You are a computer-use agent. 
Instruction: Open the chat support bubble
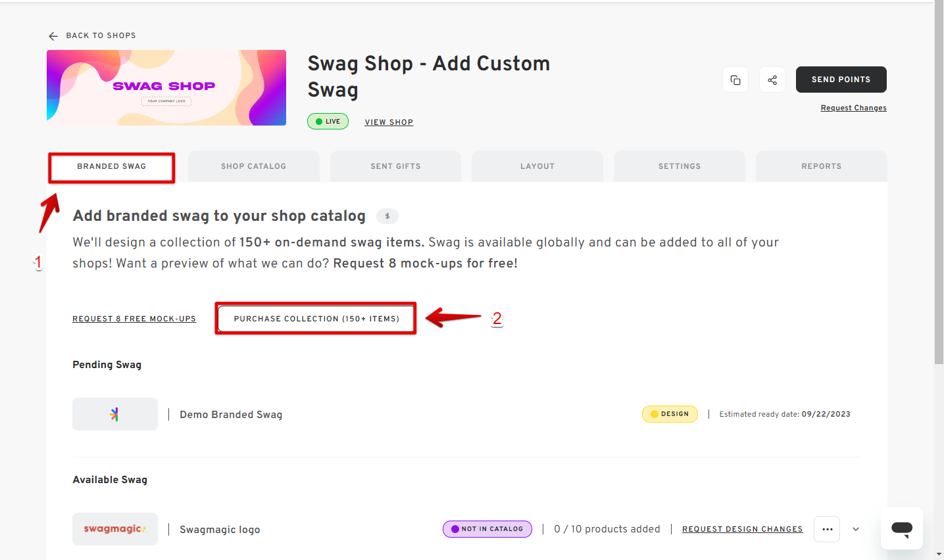click(x=901, y=528)
